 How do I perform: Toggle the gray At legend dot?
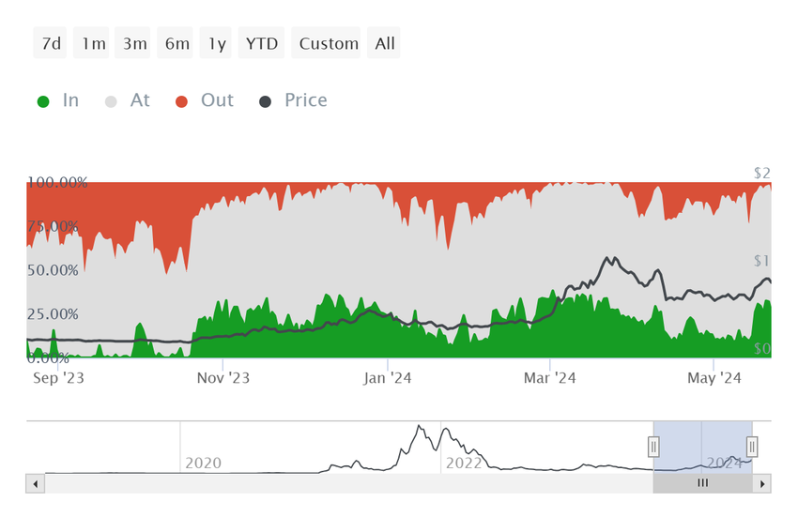(x=111, y=101)
